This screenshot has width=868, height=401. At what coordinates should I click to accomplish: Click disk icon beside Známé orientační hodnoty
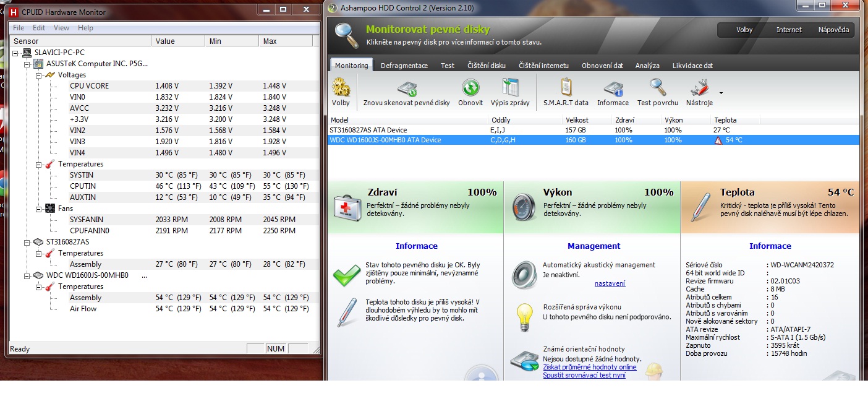point(524,360)
